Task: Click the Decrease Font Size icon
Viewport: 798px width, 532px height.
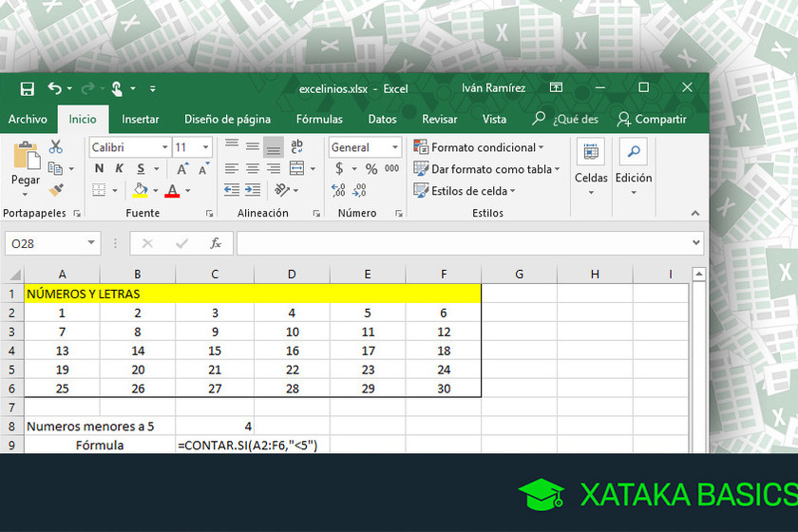Action: 204,169
